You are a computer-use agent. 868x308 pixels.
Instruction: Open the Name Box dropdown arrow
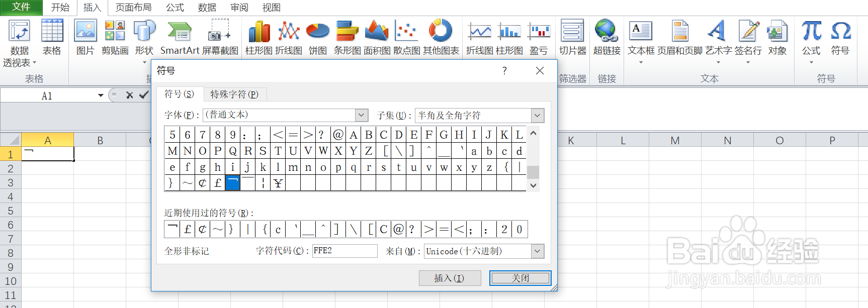click(x=101, y=95)
